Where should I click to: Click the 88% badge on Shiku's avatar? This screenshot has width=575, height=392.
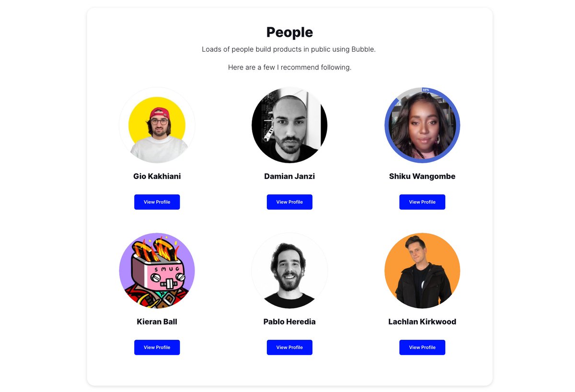[426, 90]
